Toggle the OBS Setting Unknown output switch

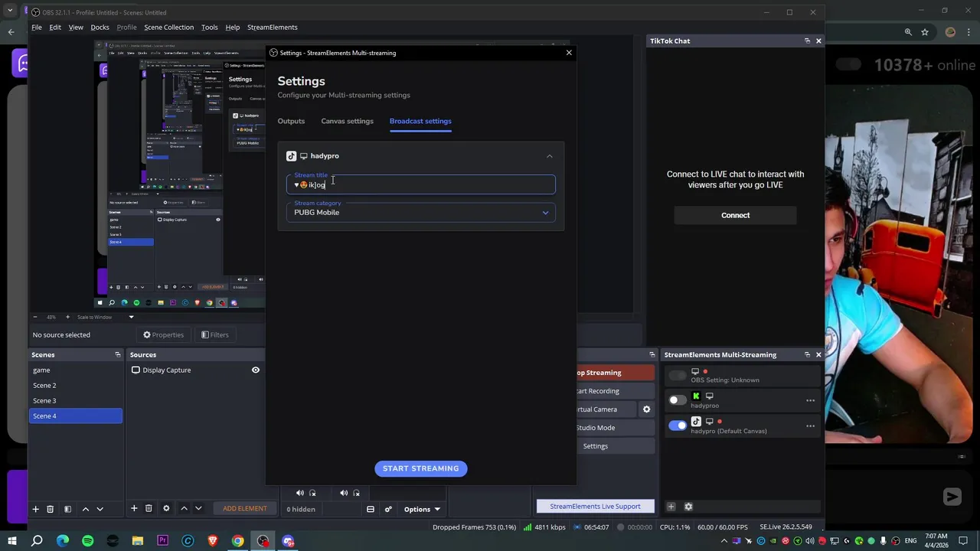[x=678, y=376]
